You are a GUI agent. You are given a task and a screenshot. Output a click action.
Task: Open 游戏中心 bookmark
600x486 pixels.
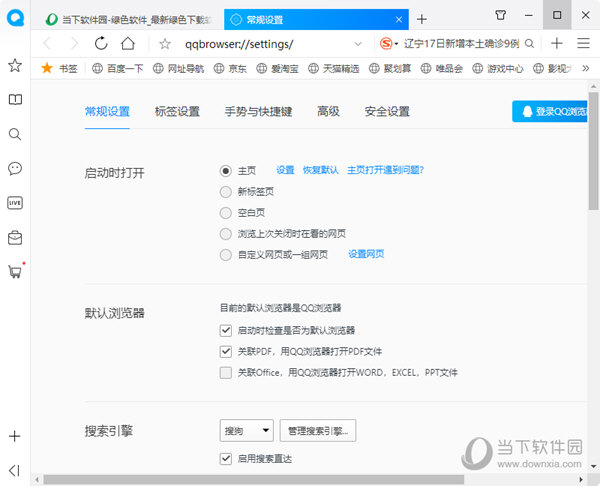click(498, 68)
